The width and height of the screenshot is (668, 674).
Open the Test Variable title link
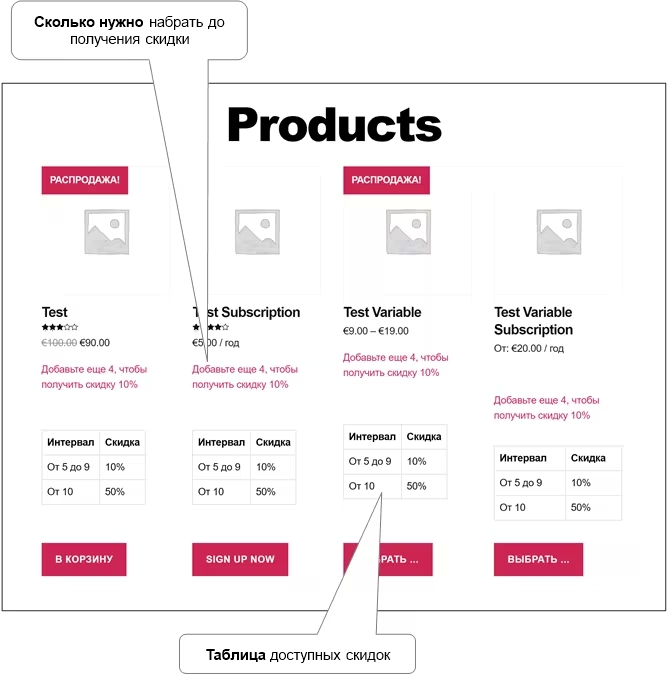coord(382,312)
